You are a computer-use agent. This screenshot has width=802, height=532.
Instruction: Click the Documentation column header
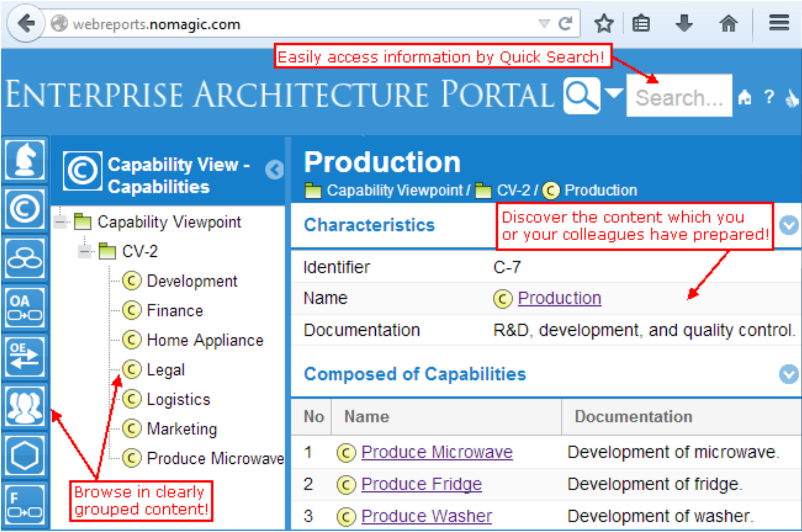click(633, 417)
